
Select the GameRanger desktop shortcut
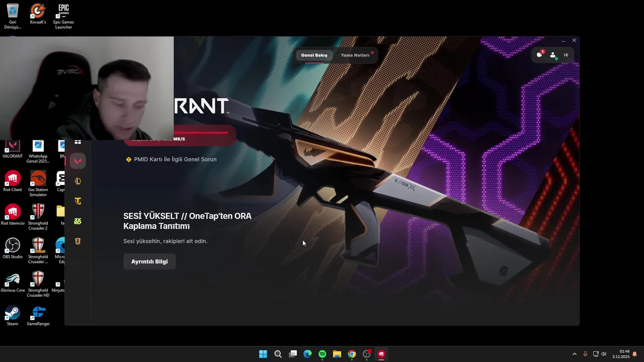(38, 316)
